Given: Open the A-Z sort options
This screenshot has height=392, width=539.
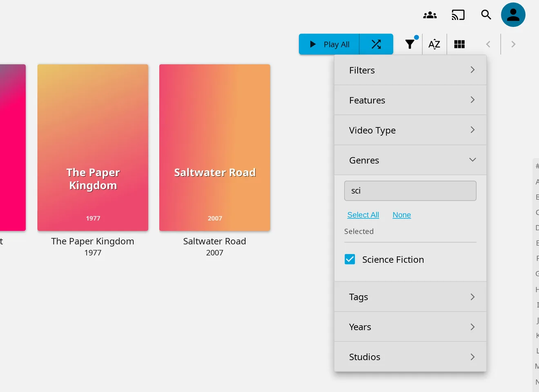Looking at the screenshot, I should [x=434, y=44].
